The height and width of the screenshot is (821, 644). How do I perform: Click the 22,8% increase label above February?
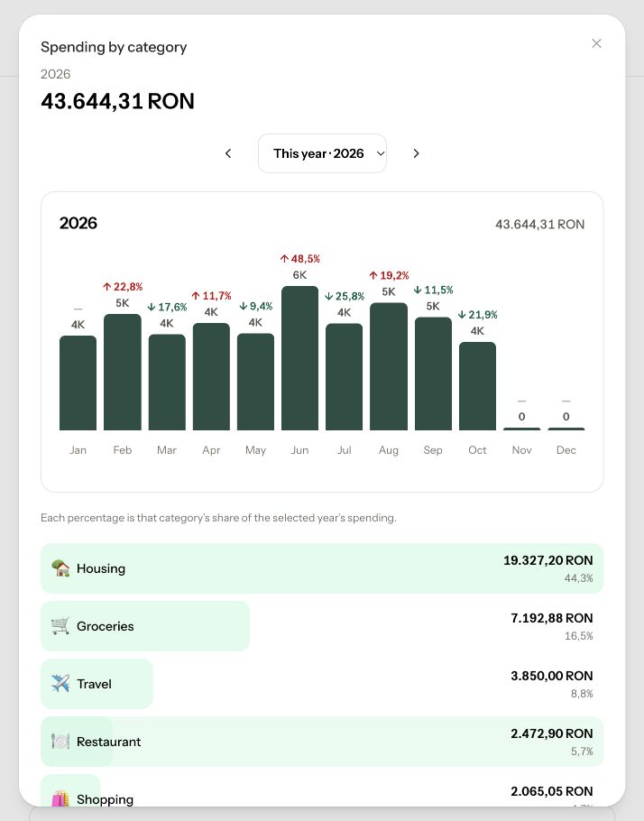[123, 287]
